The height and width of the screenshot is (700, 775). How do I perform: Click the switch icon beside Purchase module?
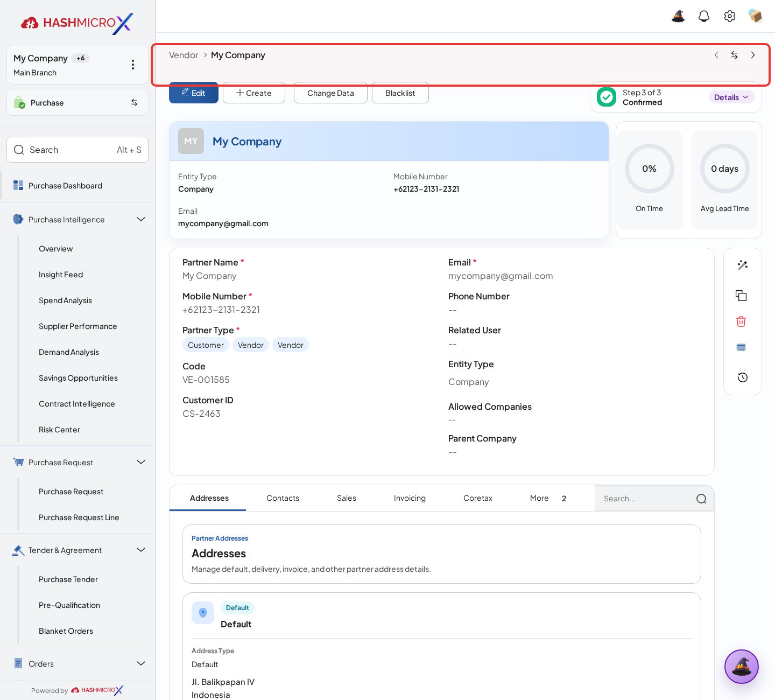pyautogui.click(x=135, y=102)
